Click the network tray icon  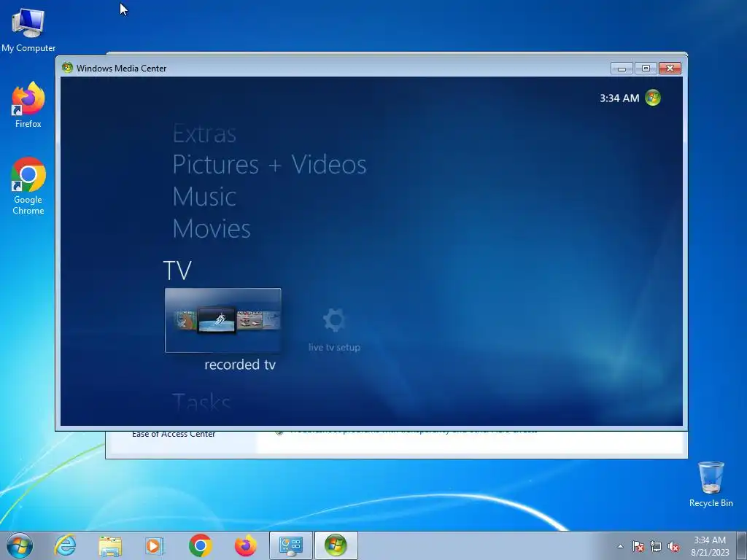(656, 546)
